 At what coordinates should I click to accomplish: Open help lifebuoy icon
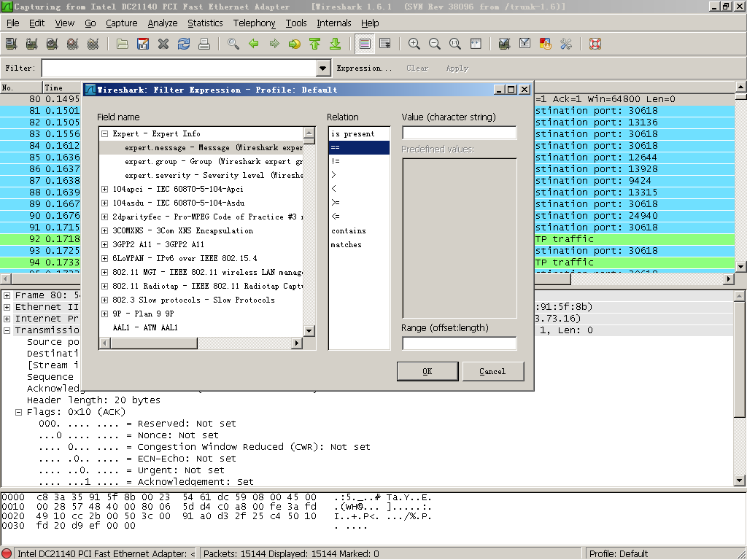pos(595,44)
